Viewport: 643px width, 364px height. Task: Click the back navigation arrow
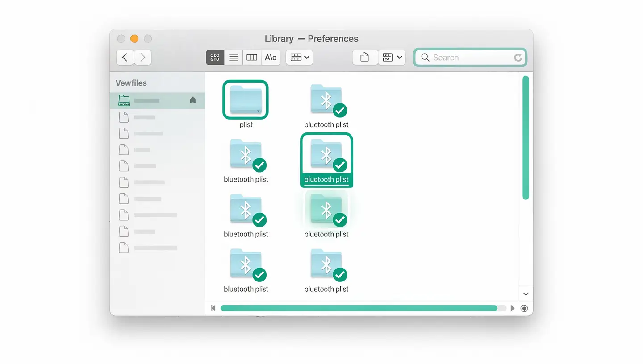125,57
